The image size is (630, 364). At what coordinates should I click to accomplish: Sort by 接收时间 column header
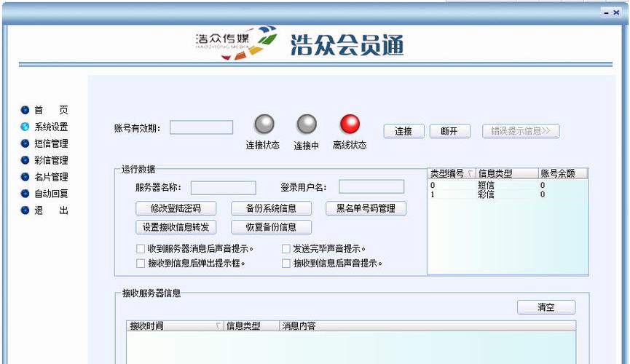tap(175, 326)
